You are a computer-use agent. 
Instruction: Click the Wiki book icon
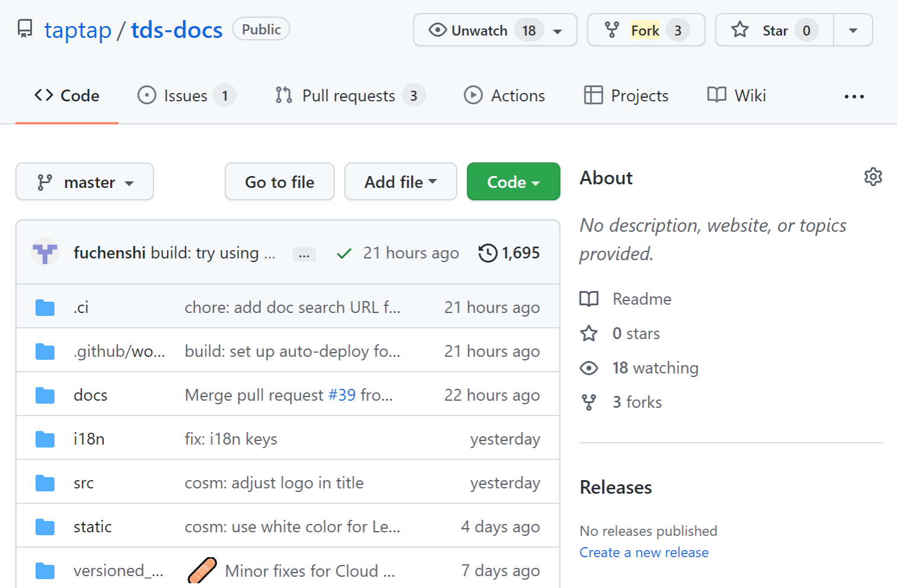point(717,95)
